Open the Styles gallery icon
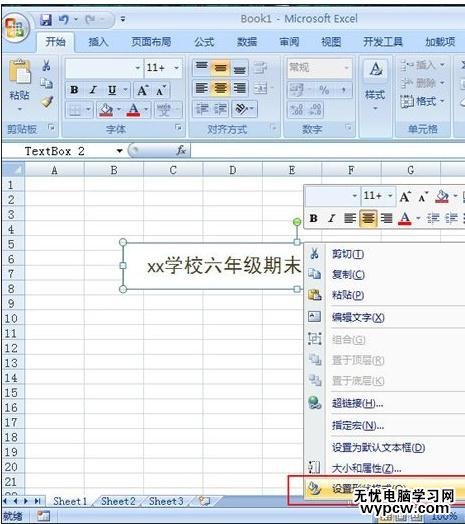Screen dimensions: 465x524 pos(375,70)
